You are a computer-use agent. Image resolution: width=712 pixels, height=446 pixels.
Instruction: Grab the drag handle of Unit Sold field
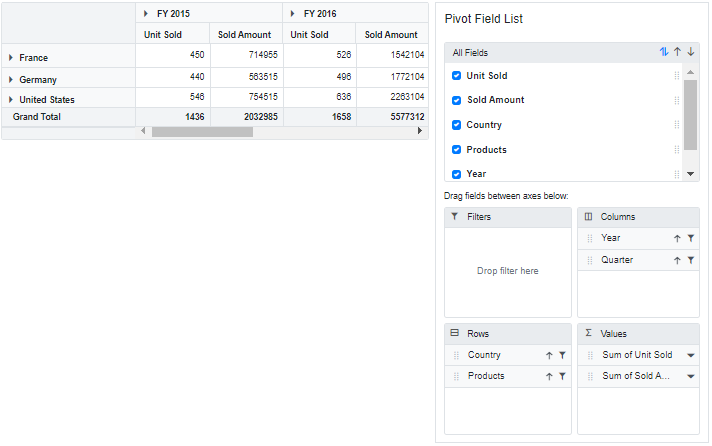coord(677,76)
